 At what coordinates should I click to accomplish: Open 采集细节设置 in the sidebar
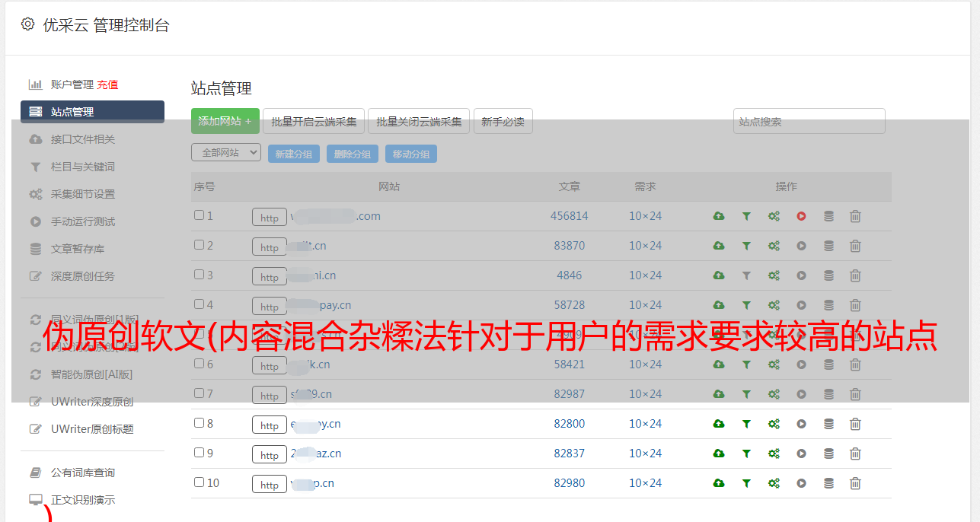[83, 194]
